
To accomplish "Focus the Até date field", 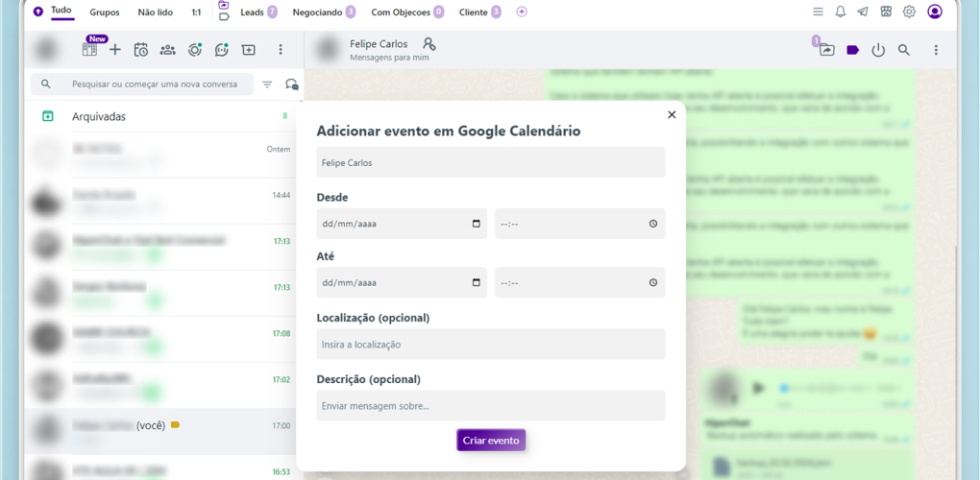I will pyautogui.click(x=402, y=283).
